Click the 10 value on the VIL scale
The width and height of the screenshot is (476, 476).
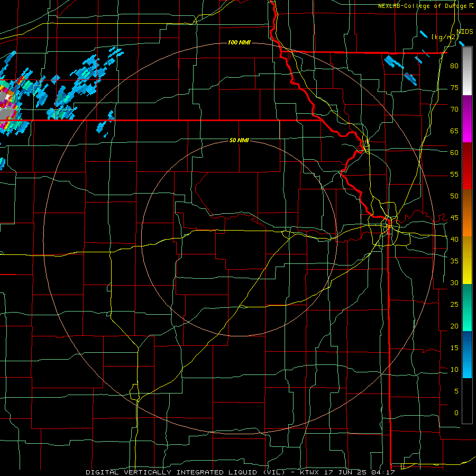454,370
